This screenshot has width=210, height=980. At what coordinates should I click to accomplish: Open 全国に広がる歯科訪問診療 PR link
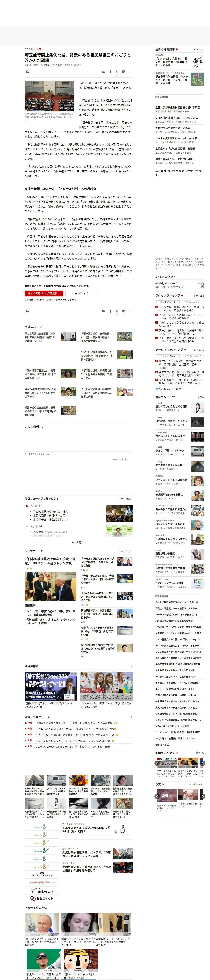(177, 107)
